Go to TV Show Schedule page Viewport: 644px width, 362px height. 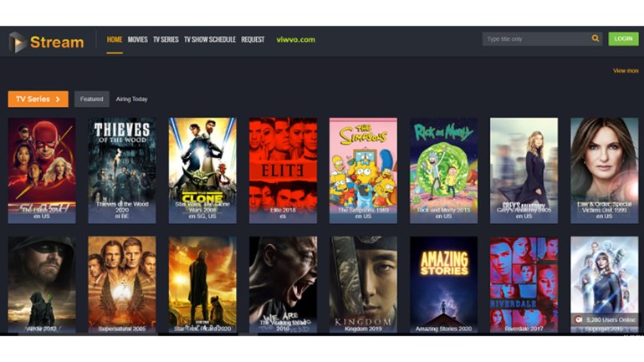(210, 39)
